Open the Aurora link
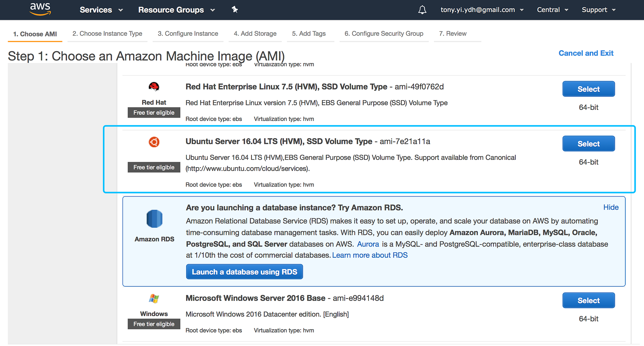Image resolution: width=644 pixels, height=346 pixels. click(368, 244)
